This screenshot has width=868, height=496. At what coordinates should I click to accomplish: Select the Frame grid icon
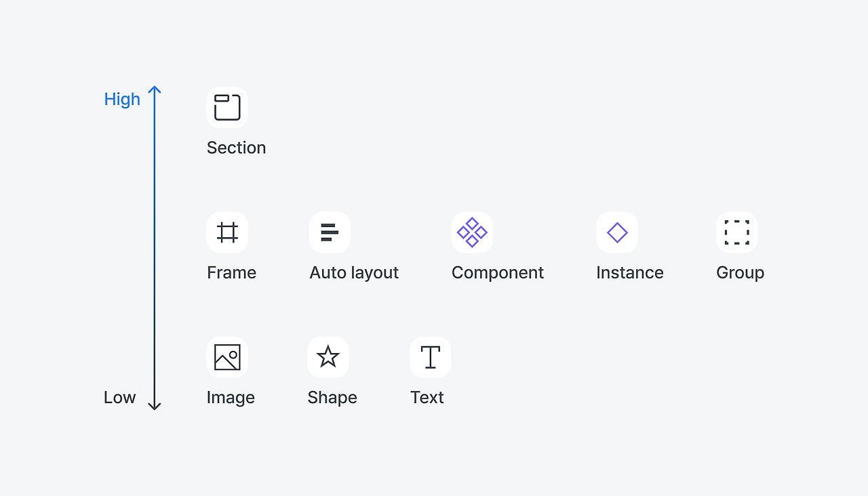pos(227,232)
